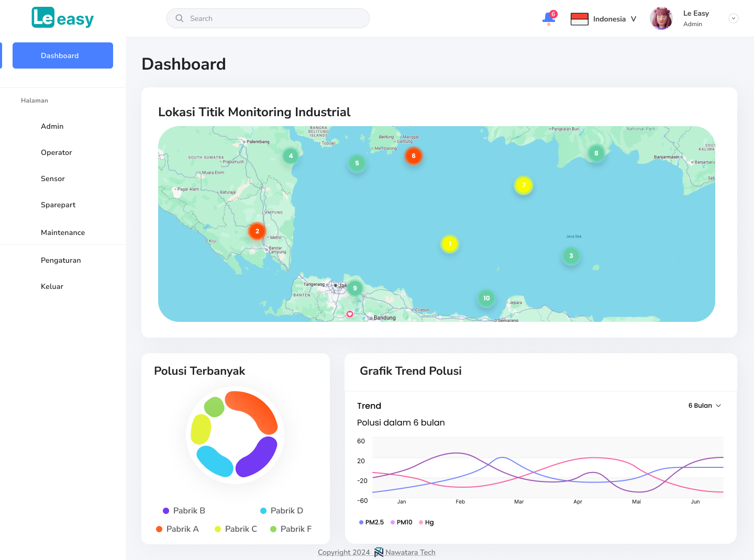Select orange map marker number 2

pos(257,231)
